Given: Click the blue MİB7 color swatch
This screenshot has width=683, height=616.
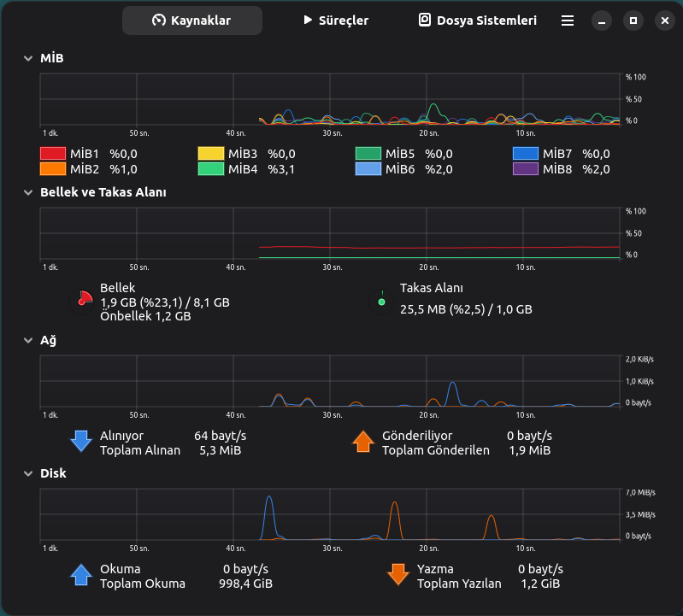Looking at the screenshot, I should pyautogui.click(x=525, y=154).
